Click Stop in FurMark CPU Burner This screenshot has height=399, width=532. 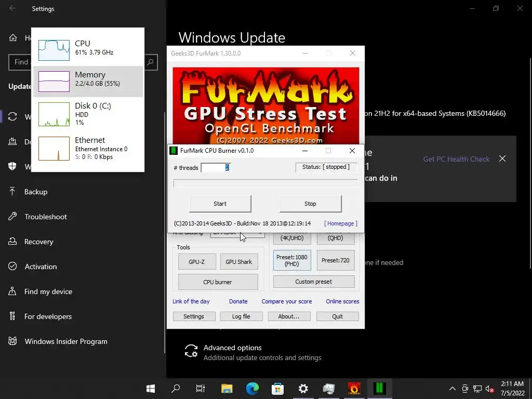pyautogui.click(x=310, y=204)
